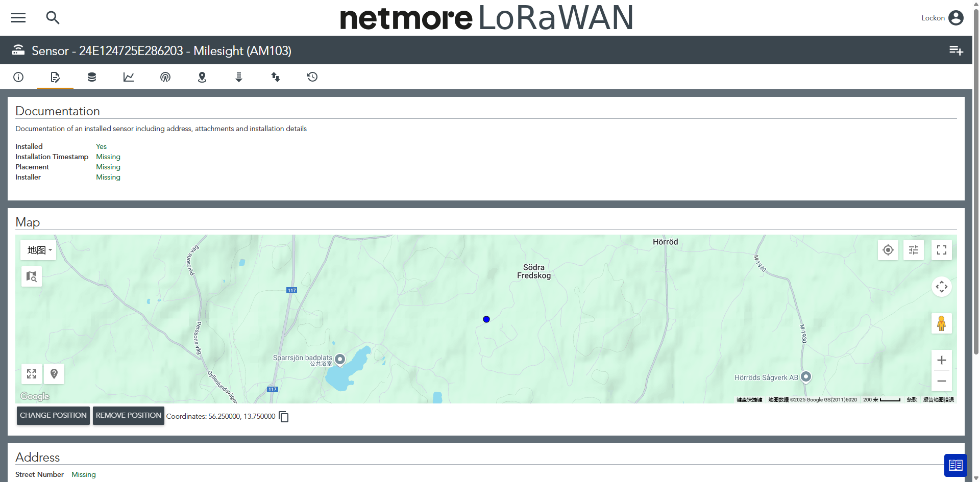Click the Installer Missing value
The width and height of the screenshot is (980, 482).
coord(108,177)
